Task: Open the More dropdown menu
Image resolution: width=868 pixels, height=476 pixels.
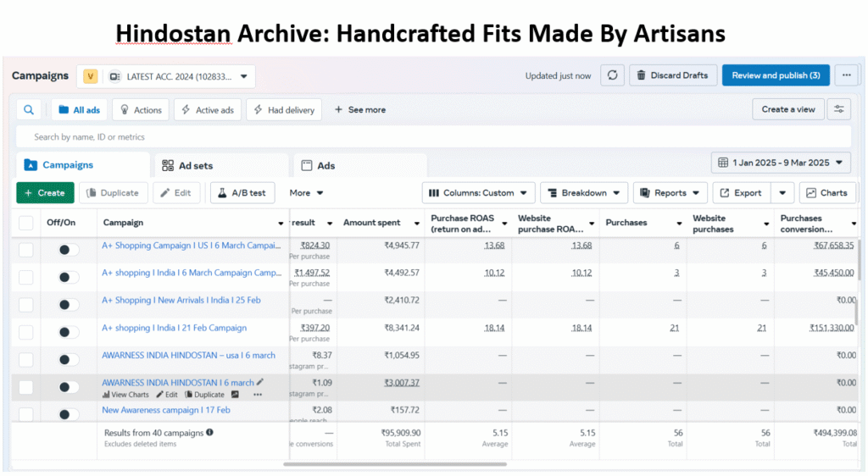Action: pos(306,193)
